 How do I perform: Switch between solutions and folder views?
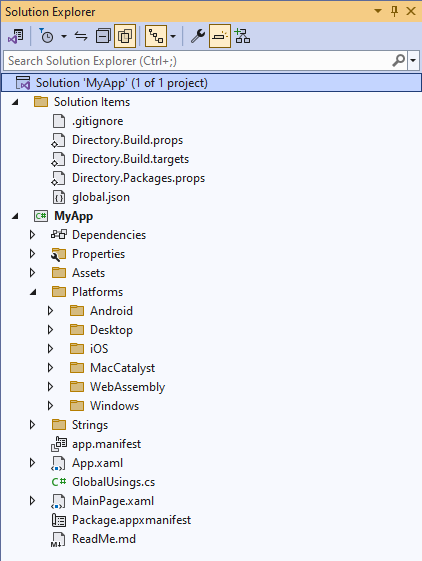(15, 36)
